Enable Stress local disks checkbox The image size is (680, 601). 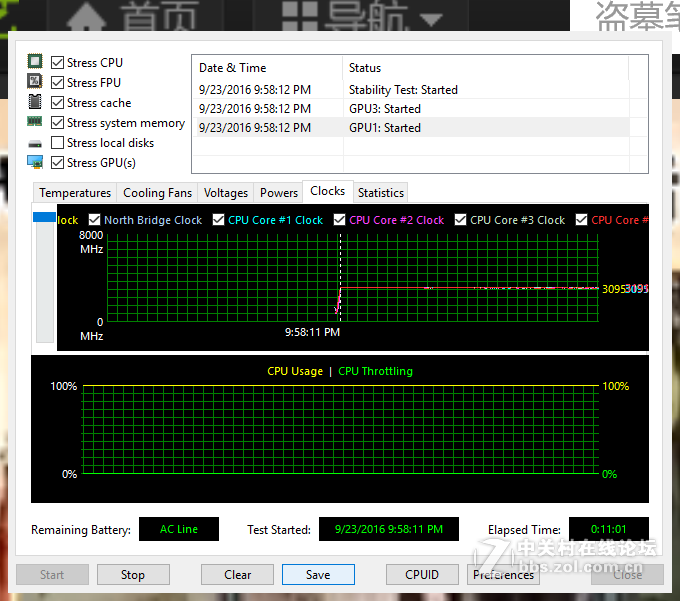(57, 143)
